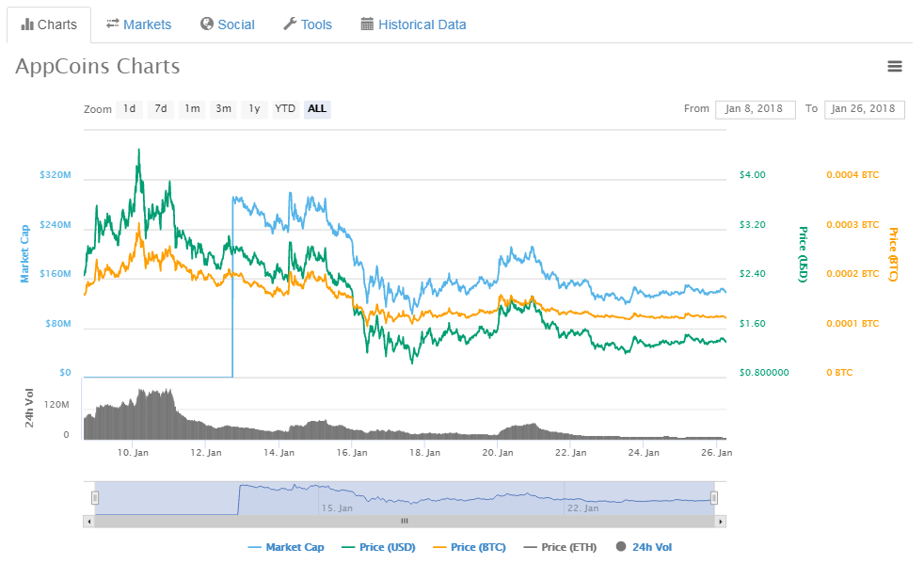This screenshot has width=924, height=564.
Task: Click the '$320M' market cap axis label
Action: 56,175
